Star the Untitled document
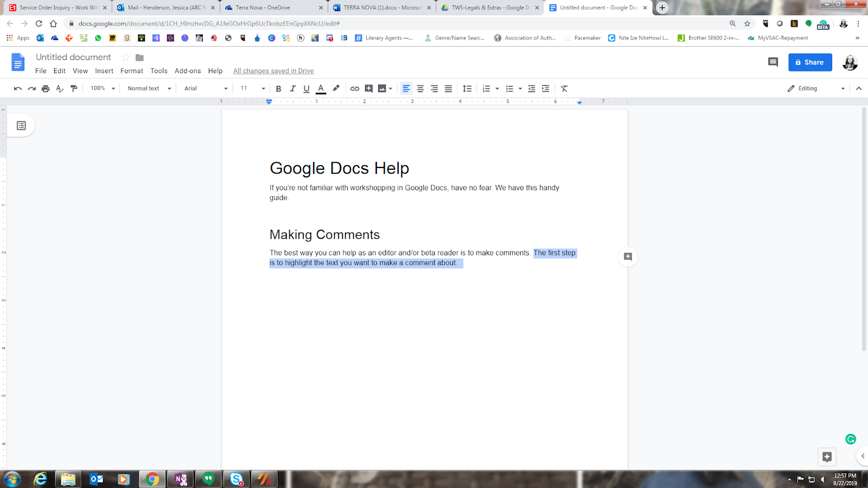Image resolution: width=868 pixels, height=488 pixels. (126, 57)
